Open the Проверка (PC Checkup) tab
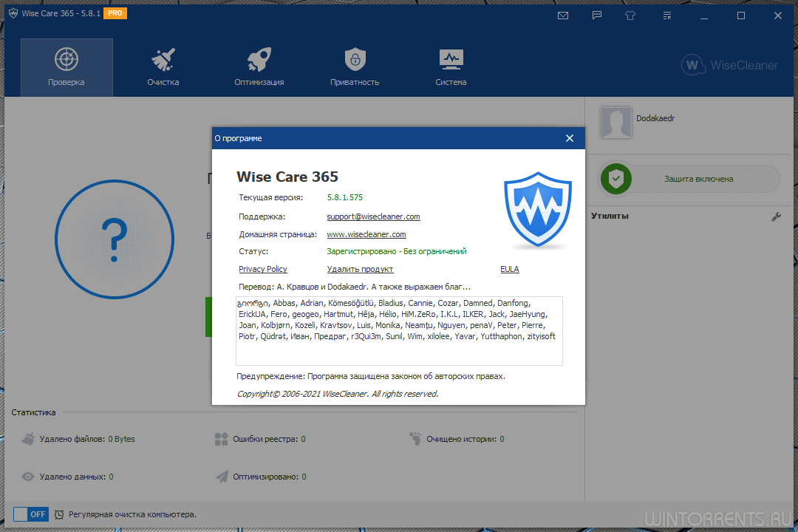This screenshot has width=798, height=532. [x=66, y=67]
